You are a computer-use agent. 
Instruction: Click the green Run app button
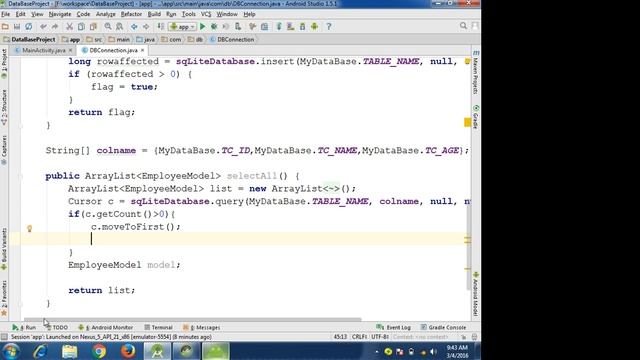point(202,27)
